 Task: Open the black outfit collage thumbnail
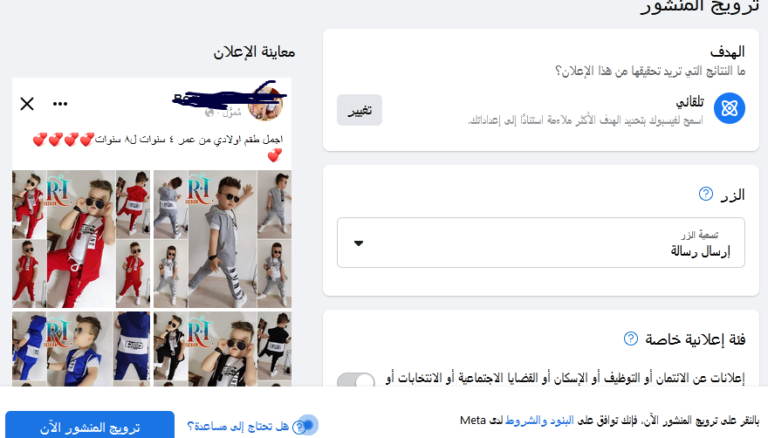click(222, 349)
